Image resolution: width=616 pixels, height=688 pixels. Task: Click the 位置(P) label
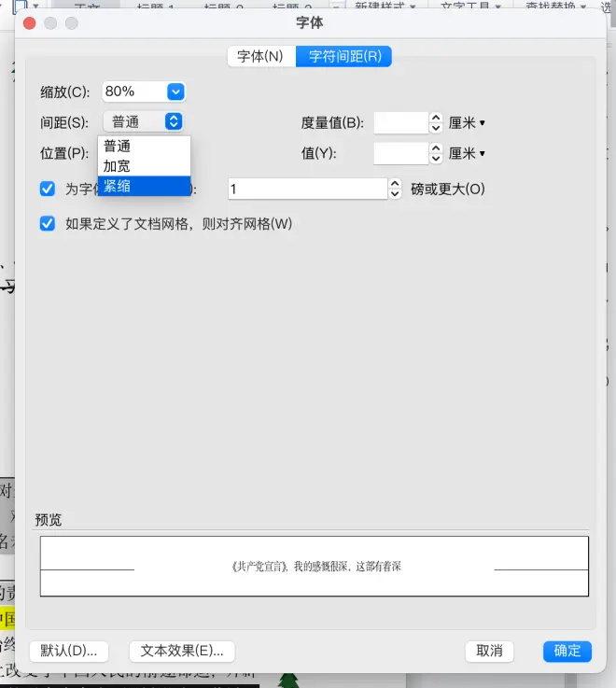pos(64,154)
